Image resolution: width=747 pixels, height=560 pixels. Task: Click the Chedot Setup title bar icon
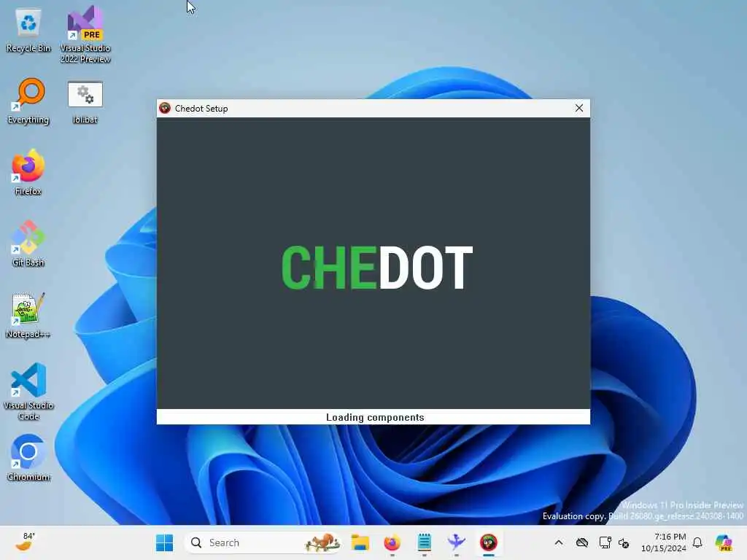pos(165,108)
